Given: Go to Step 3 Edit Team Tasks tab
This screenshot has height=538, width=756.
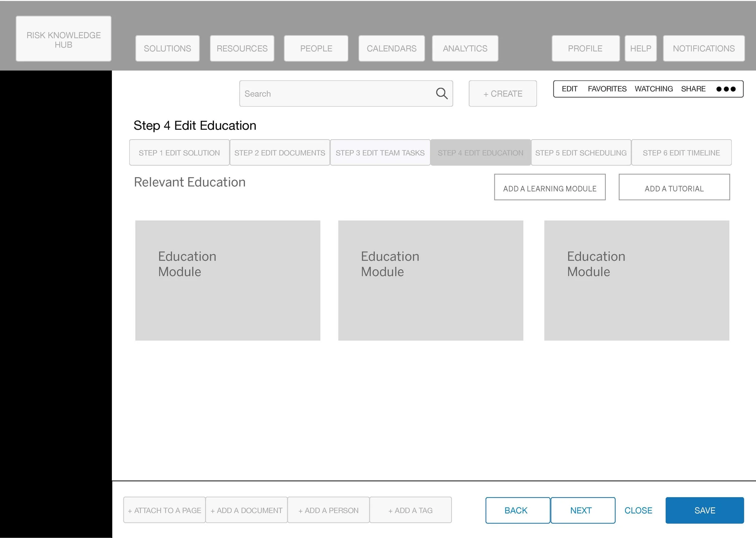Looking at the screenshot, I should [380, 153].
